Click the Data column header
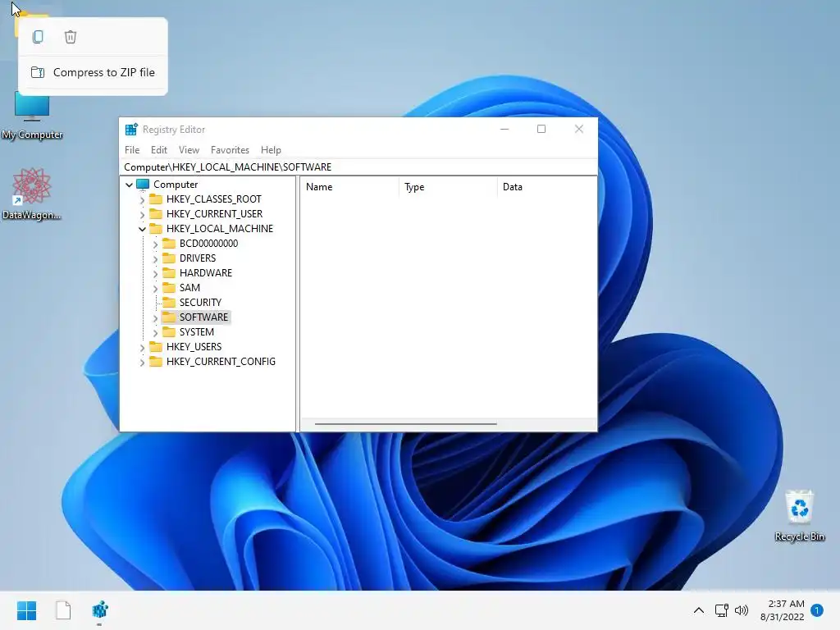This screenshot has height=630, width=840. tap(546, 187)
